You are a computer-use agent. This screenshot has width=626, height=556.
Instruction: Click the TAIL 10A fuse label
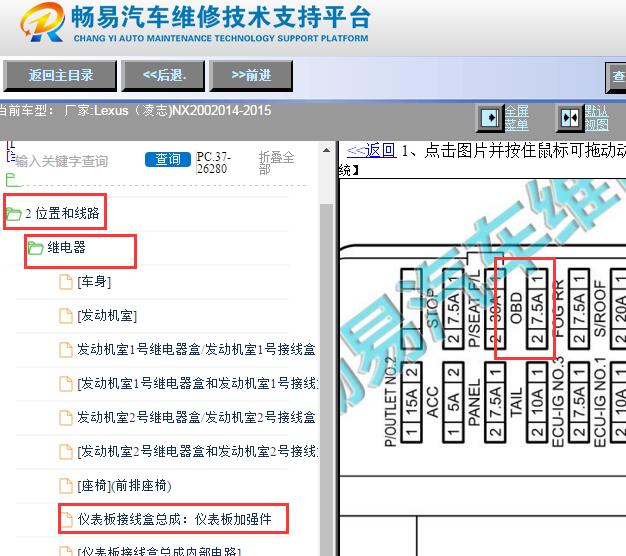[x=516, y=402]
